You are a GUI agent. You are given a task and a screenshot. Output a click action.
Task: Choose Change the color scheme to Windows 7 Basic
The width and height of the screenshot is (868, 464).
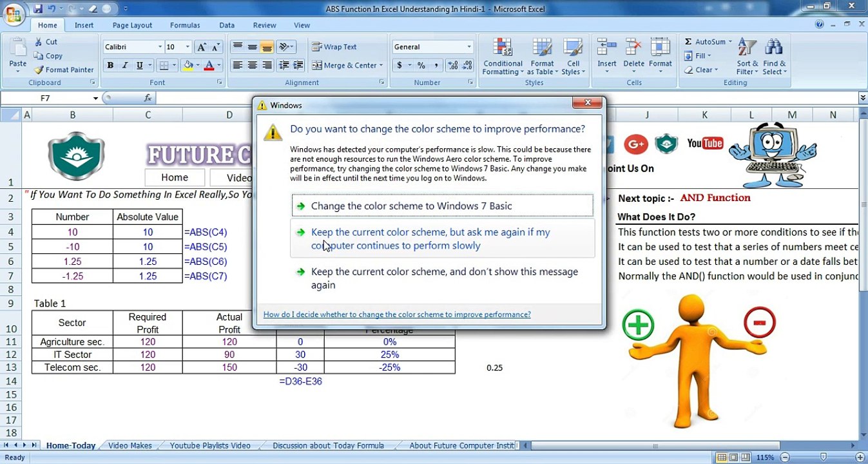click(442, 206)
